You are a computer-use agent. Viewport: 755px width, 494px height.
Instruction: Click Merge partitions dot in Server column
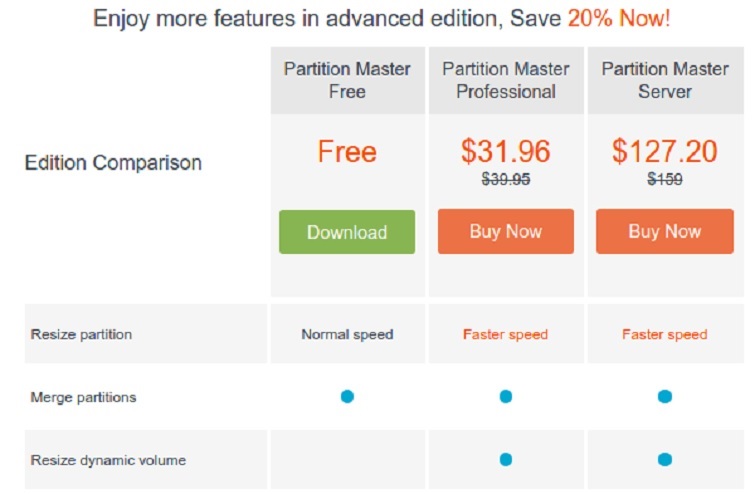[x=665, y=397]
